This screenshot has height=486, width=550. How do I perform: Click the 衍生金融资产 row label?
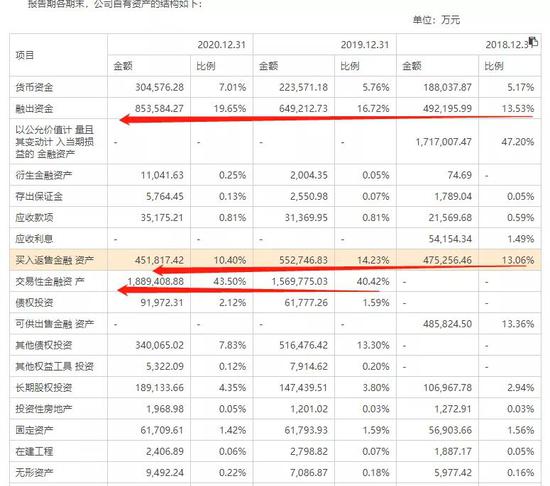pos(43,175)
